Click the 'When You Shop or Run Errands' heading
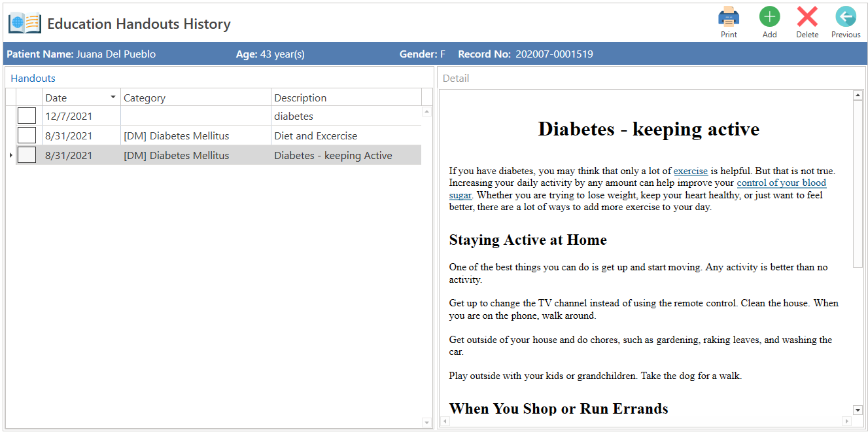This screenshot has width=868, height=432. [559, 409]
